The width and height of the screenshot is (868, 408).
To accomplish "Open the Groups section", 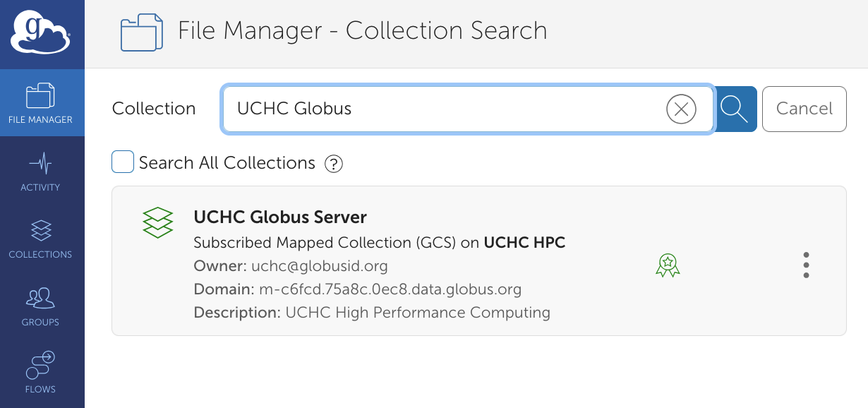I will click(40, 306).
